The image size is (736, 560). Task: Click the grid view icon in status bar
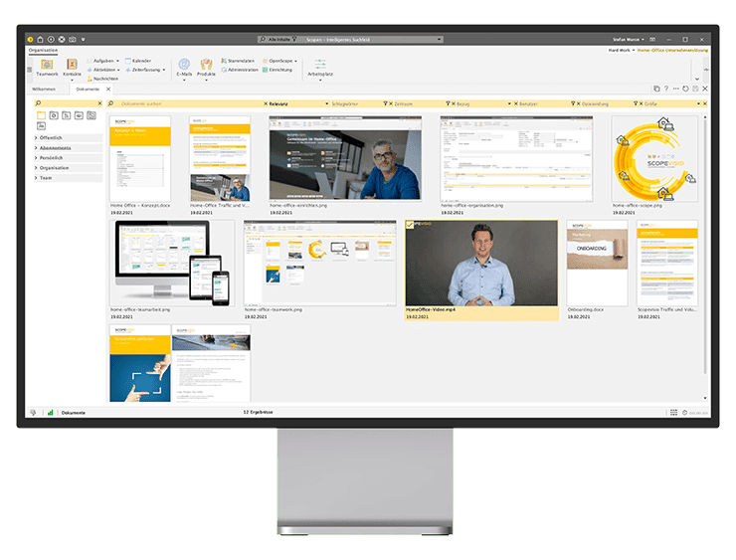[674, 413]
